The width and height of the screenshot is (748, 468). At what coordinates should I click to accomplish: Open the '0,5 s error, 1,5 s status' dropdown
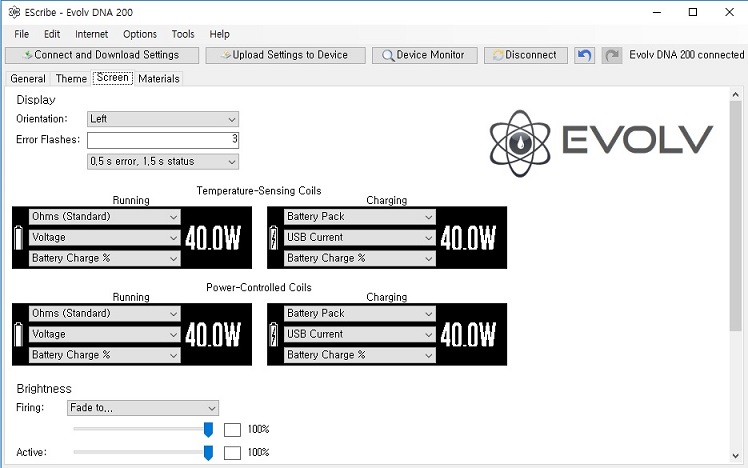[x=163, y=161]
